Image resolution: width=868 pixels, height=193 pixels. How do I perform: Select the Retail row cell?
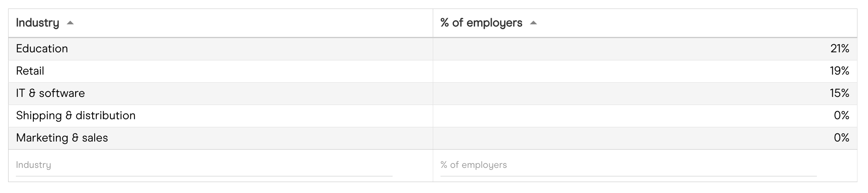pos(30,71)
